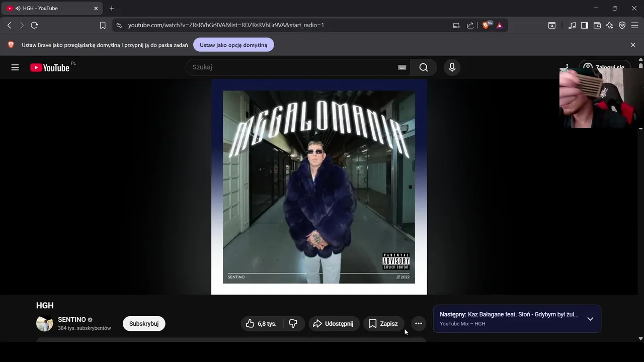Click the 384 tys. subskrybentów text
The width and height of the screenshot is (644, 362).
pyautogui.click(x=85, y=328)
